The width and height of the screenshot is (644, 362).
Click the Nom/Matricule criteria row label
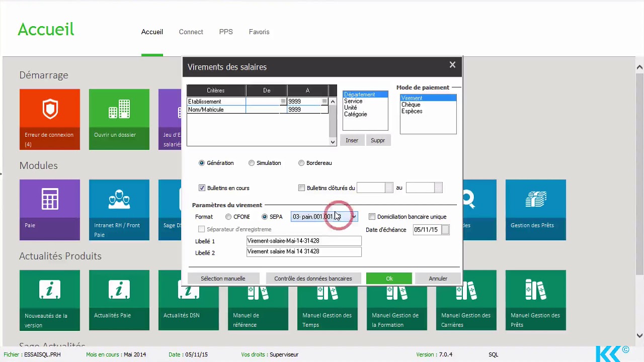pyautogui.click(x=216, y=110)
